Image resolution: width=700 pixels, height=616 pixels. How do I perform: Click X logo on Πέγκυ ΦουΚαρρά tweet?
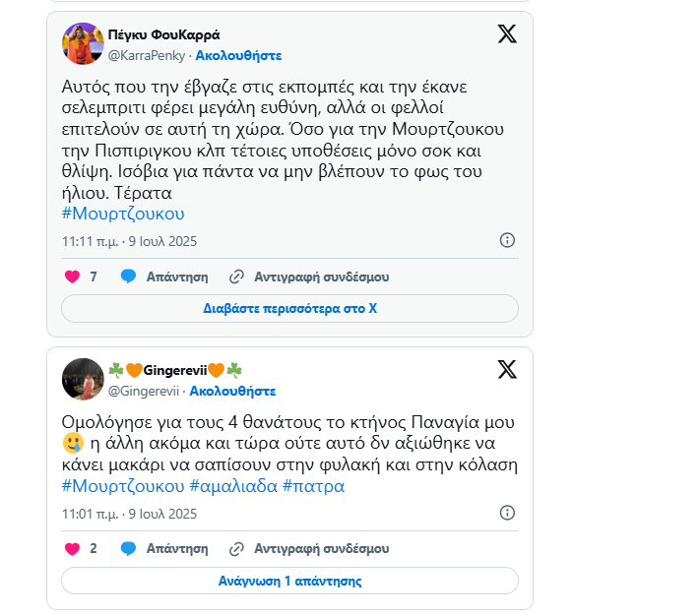coord(507,33)
